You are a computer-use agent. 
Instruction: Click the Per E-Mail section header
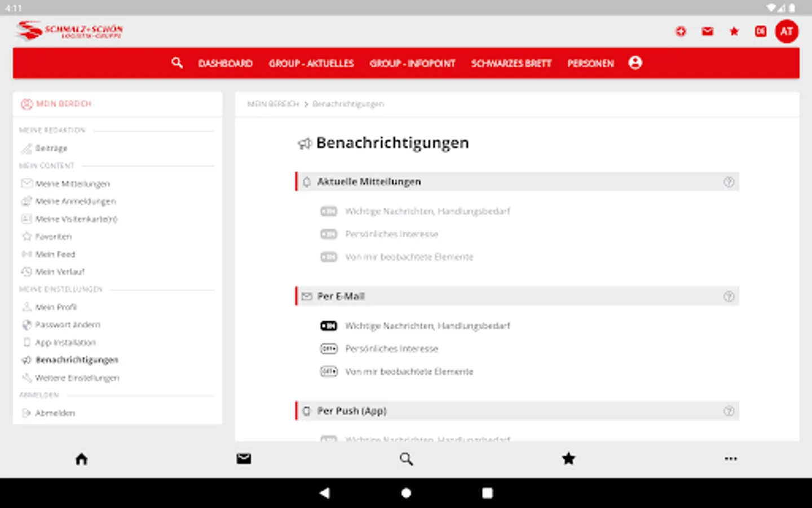click(x=517, y=296)
